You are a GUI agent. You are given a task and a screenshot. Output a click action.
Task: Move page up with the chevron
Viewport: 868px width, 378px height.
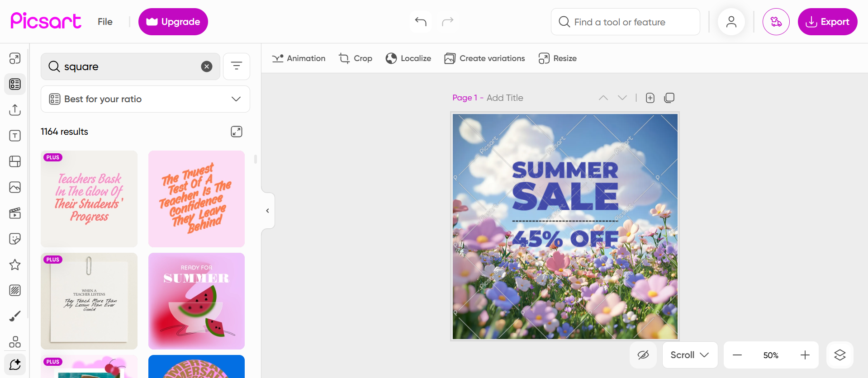click(x=603, y=98)
